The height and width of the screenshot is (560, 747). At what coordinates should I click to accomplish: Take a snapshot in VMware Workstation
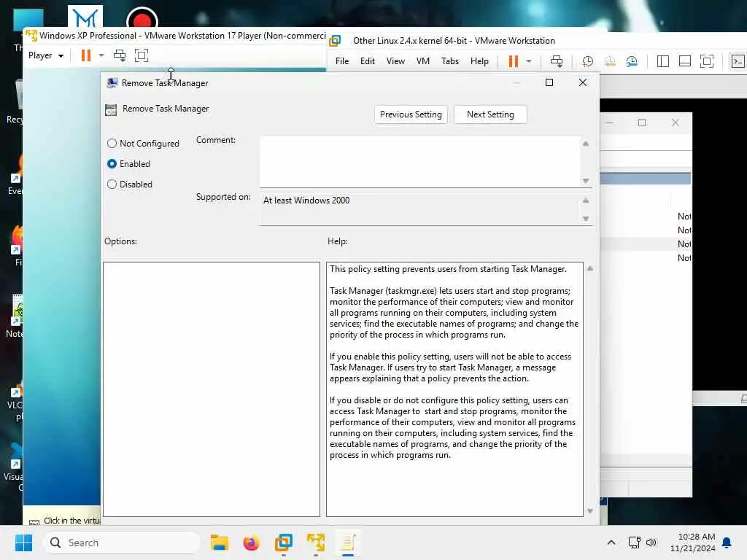coord(587,61)
